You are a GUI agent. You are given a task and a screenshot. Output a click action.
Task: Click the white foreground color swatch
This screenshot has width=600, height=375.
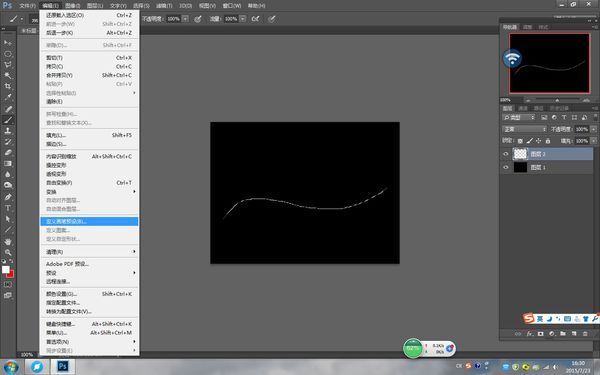(x=6, y=270)
